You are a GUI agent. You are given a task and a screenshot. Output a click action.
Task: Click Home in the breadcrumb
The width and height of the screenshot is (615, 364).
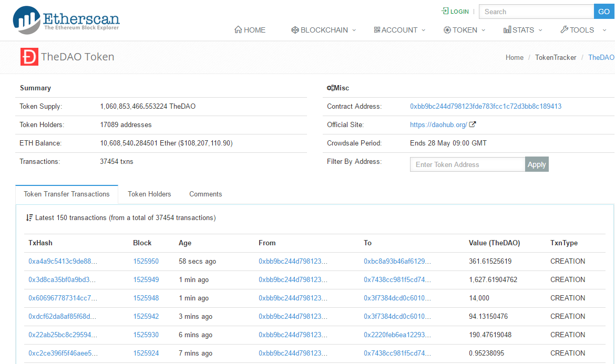[x=514, y=58]
